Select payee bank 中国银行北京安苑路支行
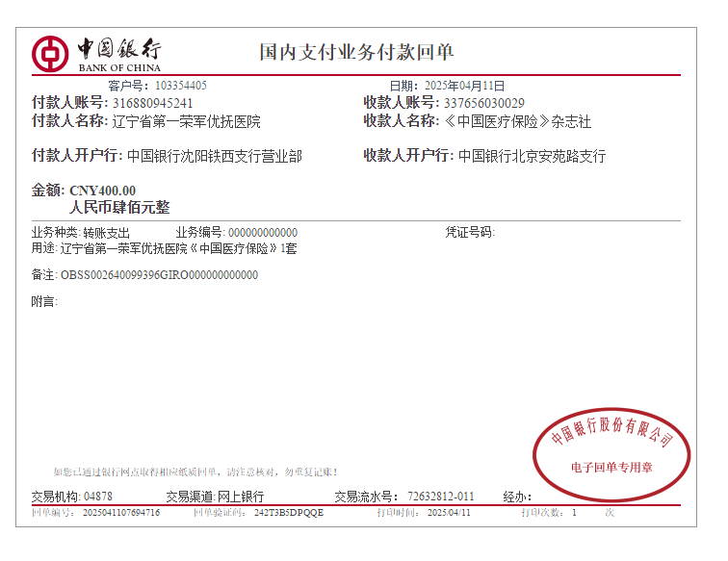This screenshot has height=561, width=728. click(533, 156)
